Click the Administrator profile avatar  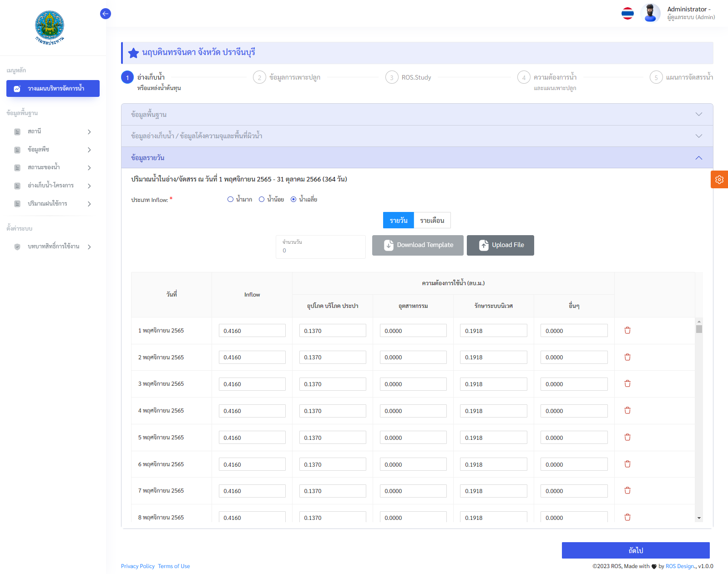(650, 13)
